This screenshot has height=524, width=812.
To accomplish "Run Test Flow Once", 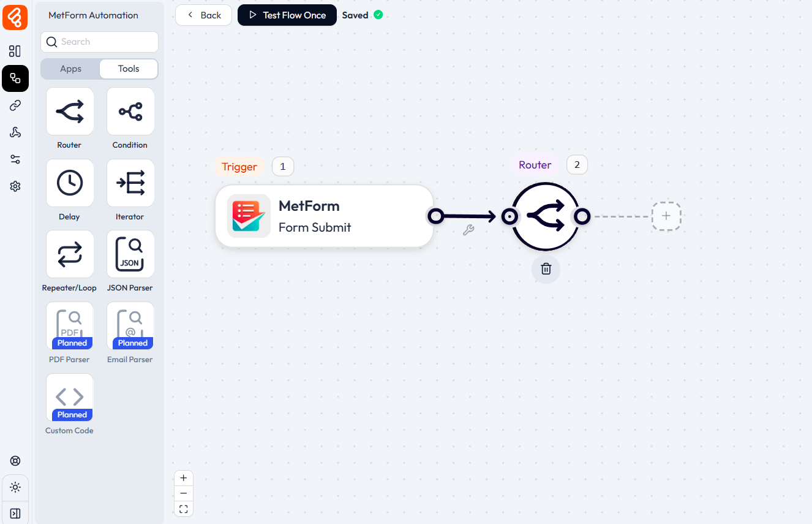I will pos(287,15).
